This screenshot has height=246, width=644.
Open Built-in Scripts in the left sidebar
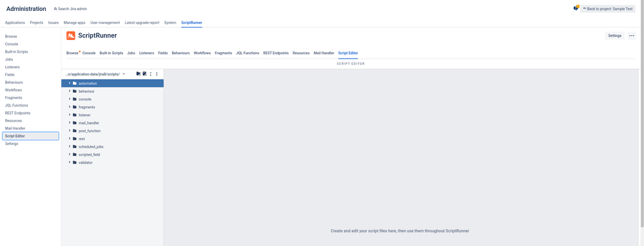point(16,52)
